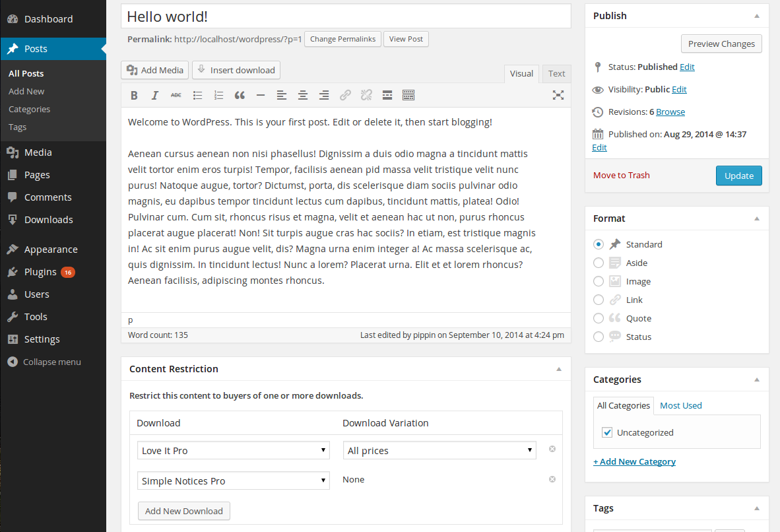Switch to the Text editor tab
Screen dimensions: 780x532
point(556,74)
